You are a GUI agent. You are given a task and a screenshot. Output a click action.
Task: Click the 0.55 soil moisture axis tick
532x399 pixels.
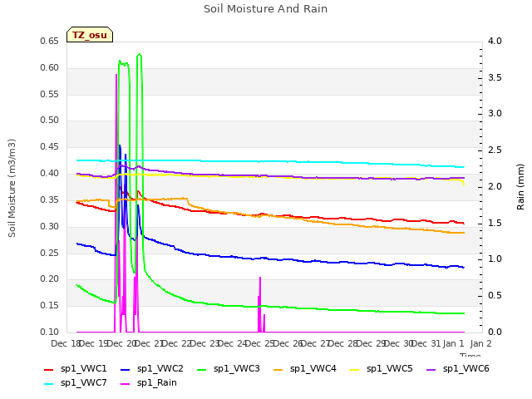50,94
